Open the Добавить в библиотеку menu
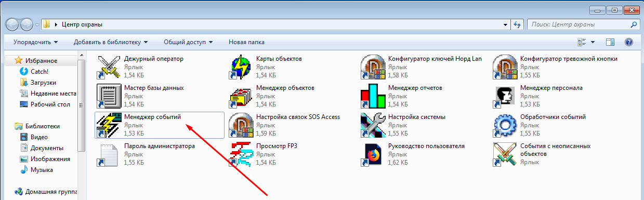 tap(111, 42)
